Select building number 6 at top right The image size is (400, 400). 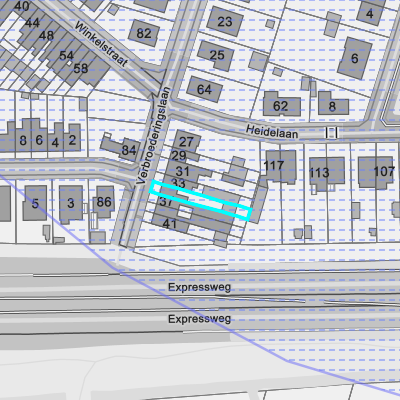[x=354, y=58]
